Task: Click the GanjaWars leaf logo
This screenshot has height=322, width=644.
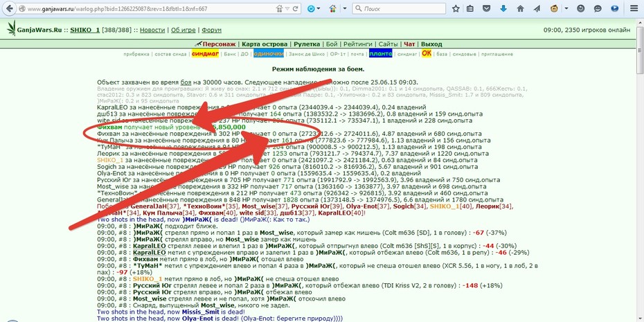Action: click(x=11, y=28)
